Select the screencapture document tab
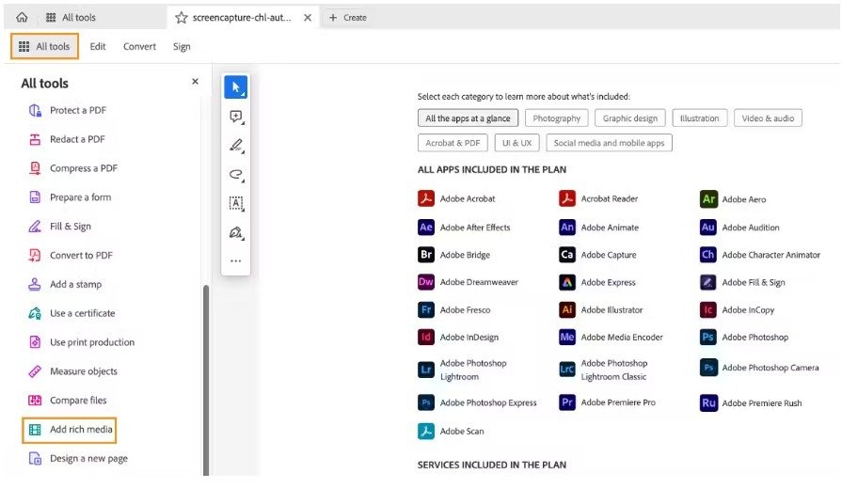 [242, 18]
